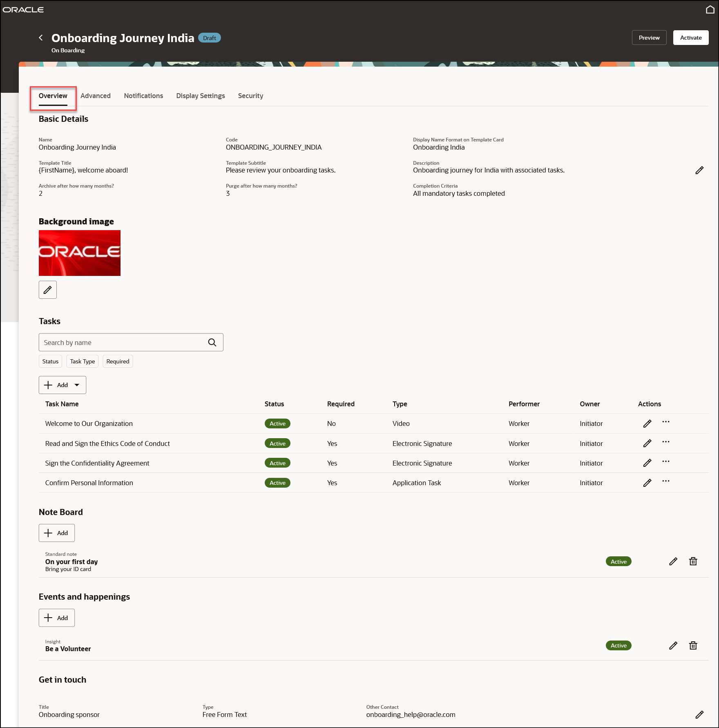Open the Task Type filter chip
The width and height of the screenshot is (719, 728).
click(x=83, y=361)
